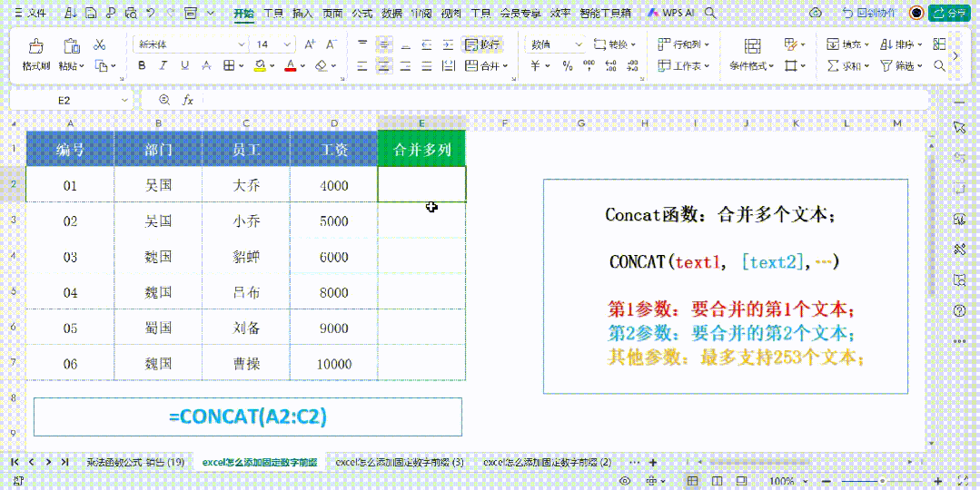This screenshot has width=980, height=490.
Task: Click the Help question mark sidebar icon
Action: pos(959,311)
